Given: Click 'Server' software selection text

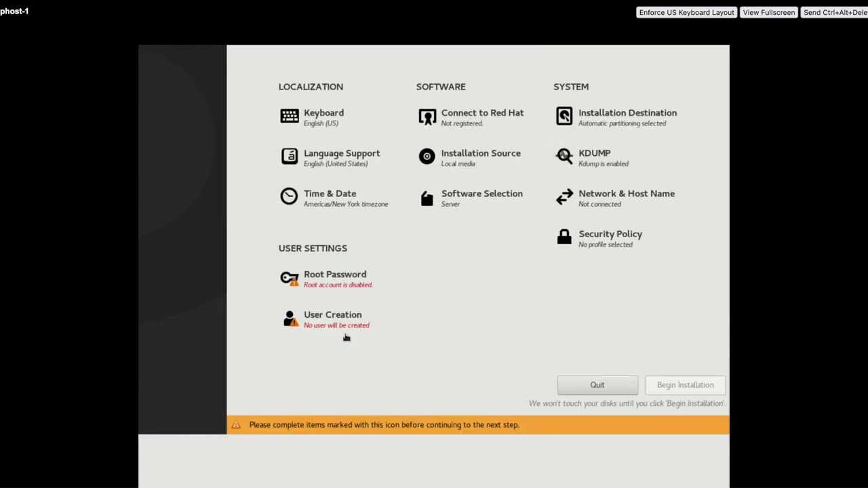Looking at the screenshot, I should (x=450, y=204).
